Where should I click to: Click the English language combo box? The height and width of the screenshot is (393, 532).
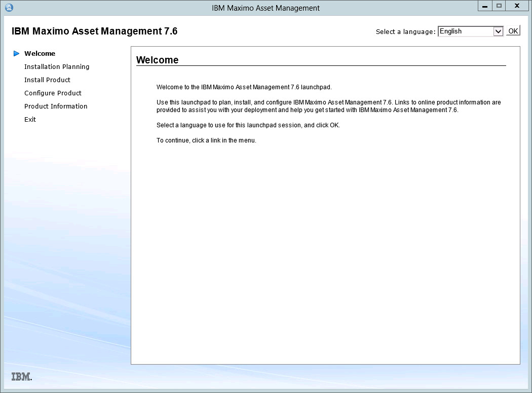point(465,31)
